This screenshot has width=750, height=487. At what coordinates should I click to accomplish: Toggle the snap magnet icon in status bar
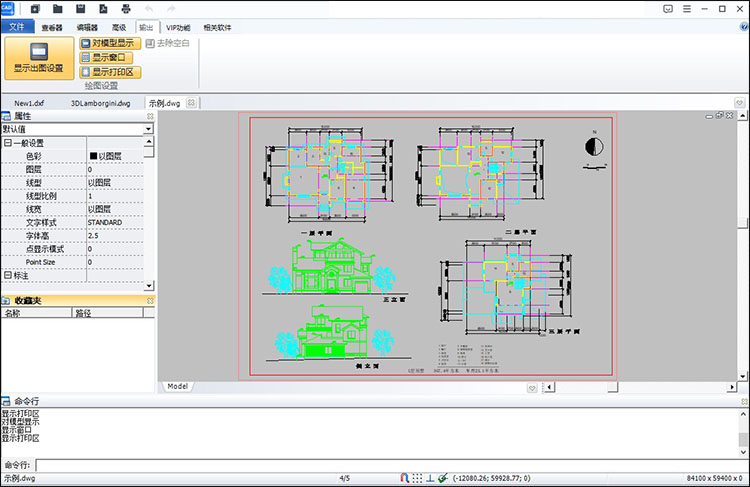pos(404,478)
